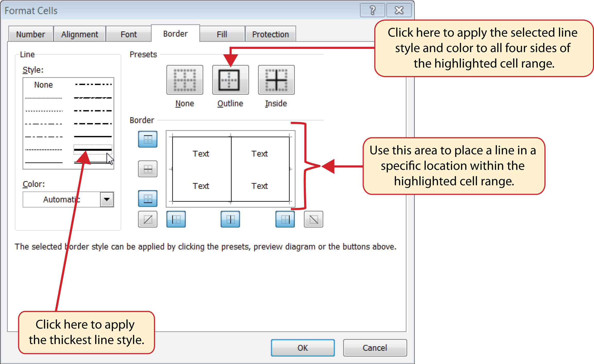The width and height of the screenshot is (594, 364).
Task: Apply the Inside border preset
Action: click(276, 80)
